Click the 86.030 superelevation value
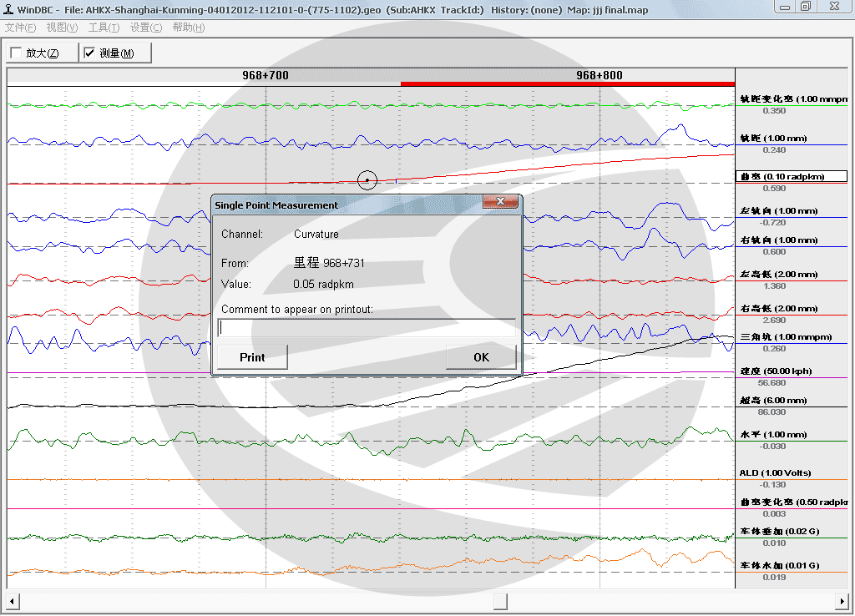Image resolution: width=855 pixels, height=616 pixels. [x=772, y=412]
